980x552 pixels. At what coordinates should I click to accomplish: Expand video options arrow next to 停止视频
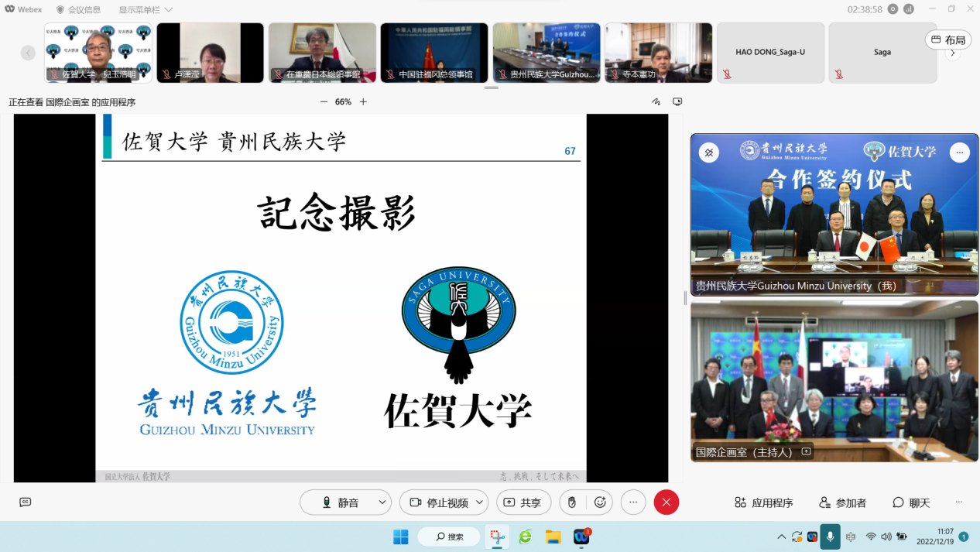click(480, 502)
